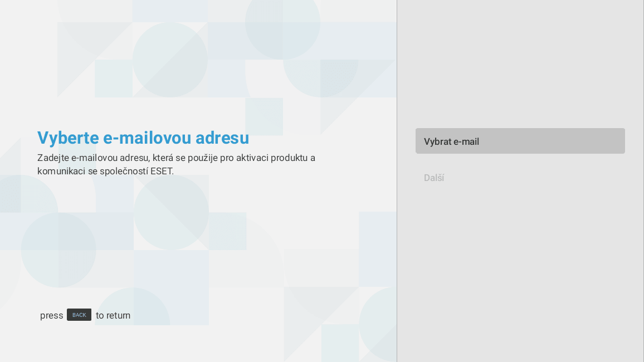
Task: Click the press BACK to return hint
Action: [x=85, y=315]
